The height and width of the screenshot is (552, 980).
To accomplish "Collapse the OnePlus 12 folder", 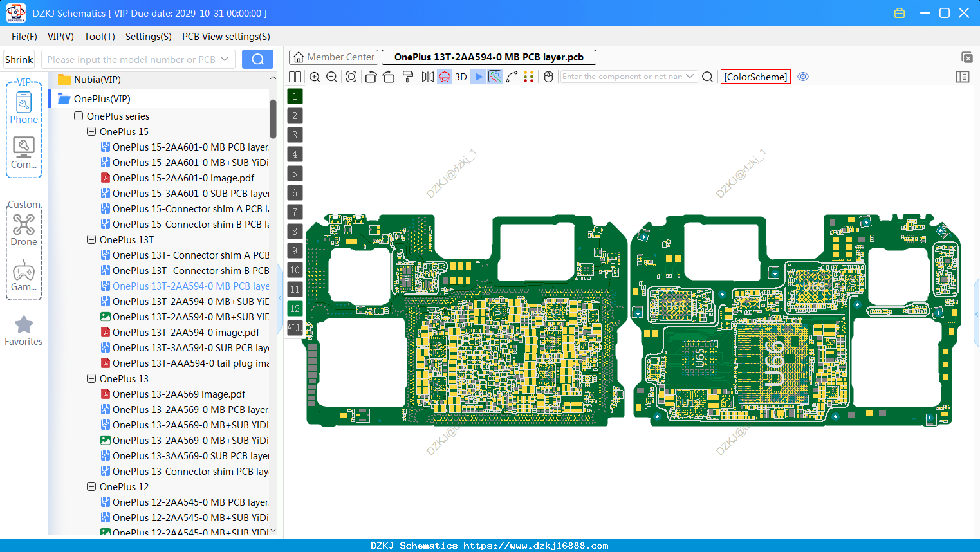I will [91, 487].
